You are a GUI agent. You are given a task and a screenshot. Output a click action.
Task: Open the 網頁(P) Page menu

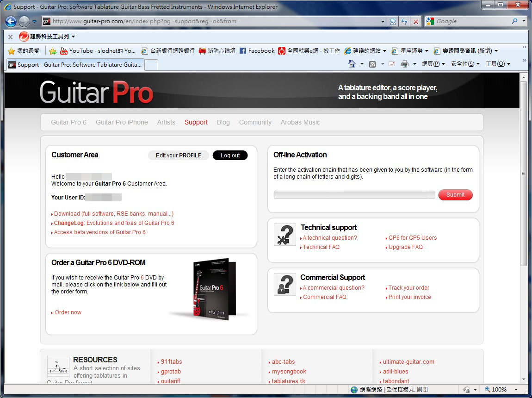[x=433, y=64]
